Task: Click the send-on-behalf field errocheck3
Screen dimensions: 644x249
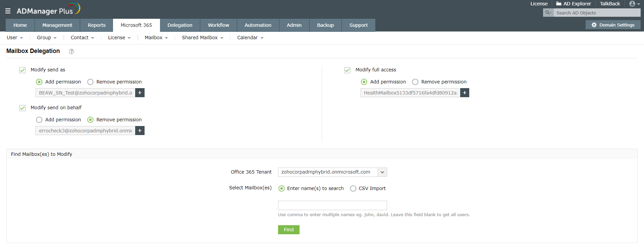Action: (86, 131)
